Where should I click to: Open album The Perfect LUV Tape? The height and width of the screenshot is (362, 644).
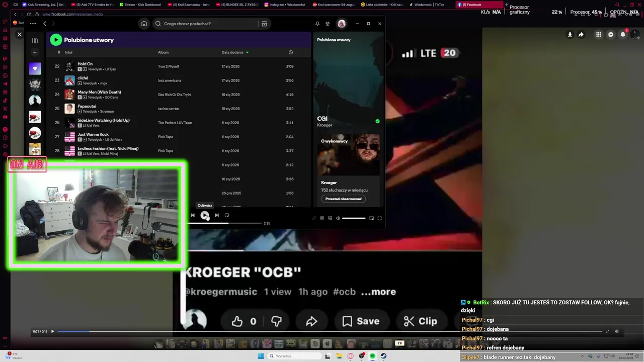[x=175, y=123]
